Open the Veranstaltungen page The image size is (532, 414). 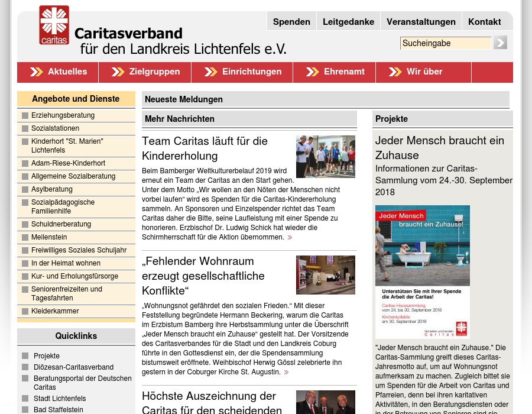(x=421, y=21)
